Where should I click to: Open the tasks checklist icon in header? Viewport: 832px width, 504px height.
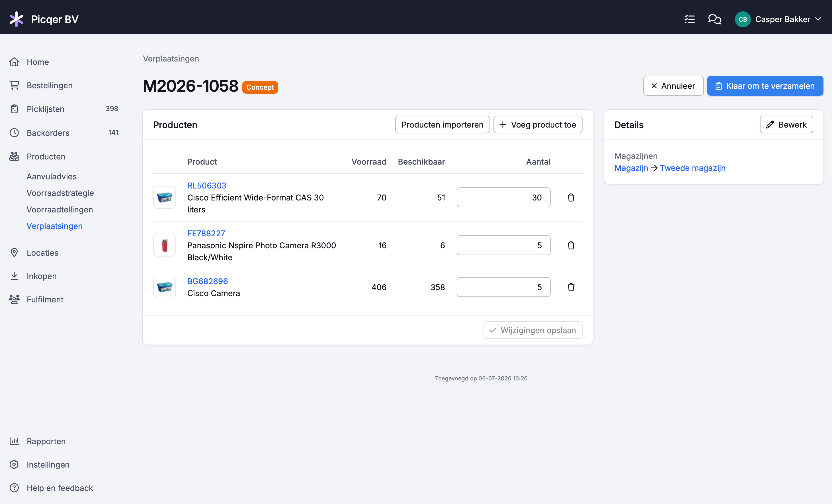click(x=690, y=19)
